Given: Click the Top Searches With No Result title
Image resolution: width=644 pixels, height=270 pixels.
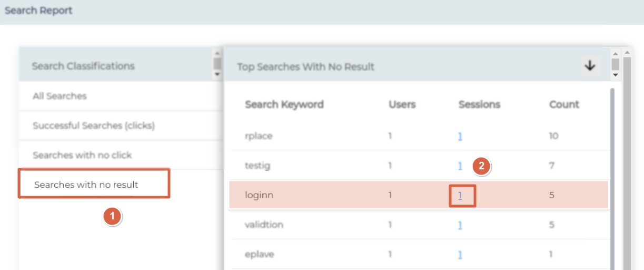Looking at the screenshot, I should click(305, 67).
